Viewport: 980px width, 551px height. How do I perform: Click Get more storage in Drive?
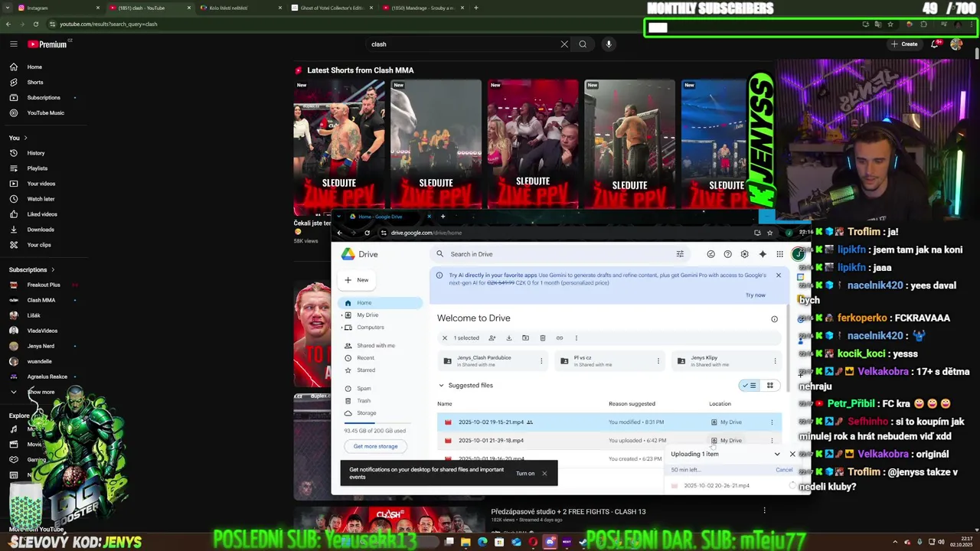pyautogui.click(x=375, y=446)
